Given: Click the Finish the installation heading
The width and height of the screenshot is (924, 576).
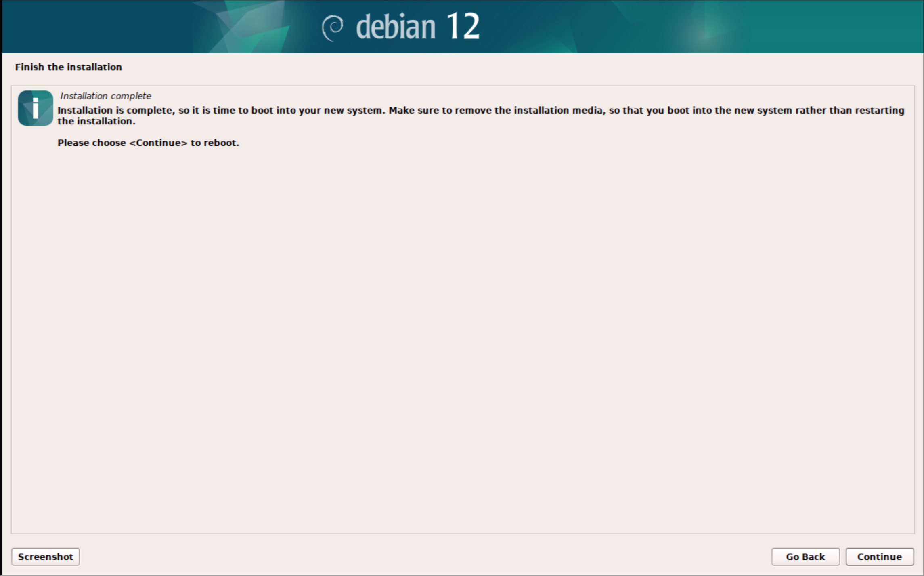Looking at the screenshot, I should click(68, 67).
